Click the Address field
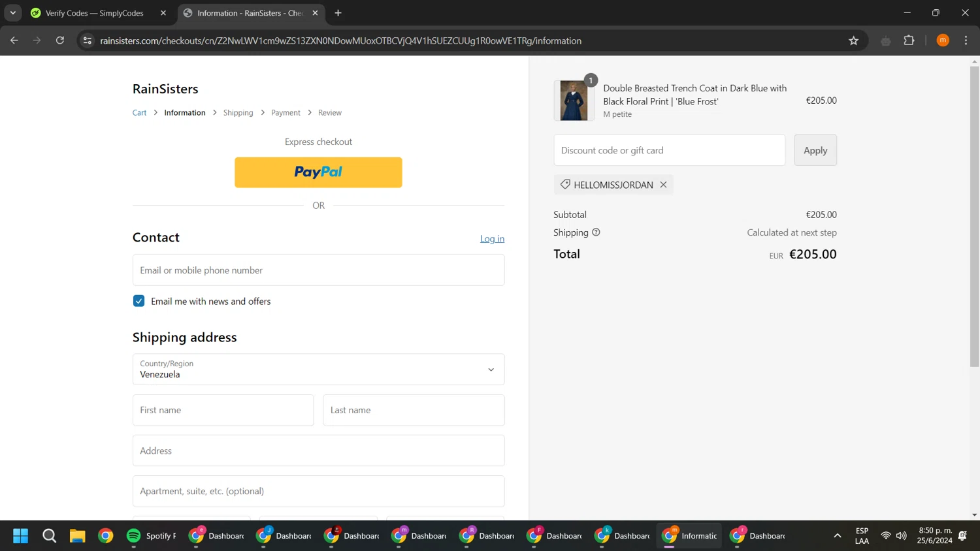This screenshot has height=551, width=980. (x=318, y=450)
